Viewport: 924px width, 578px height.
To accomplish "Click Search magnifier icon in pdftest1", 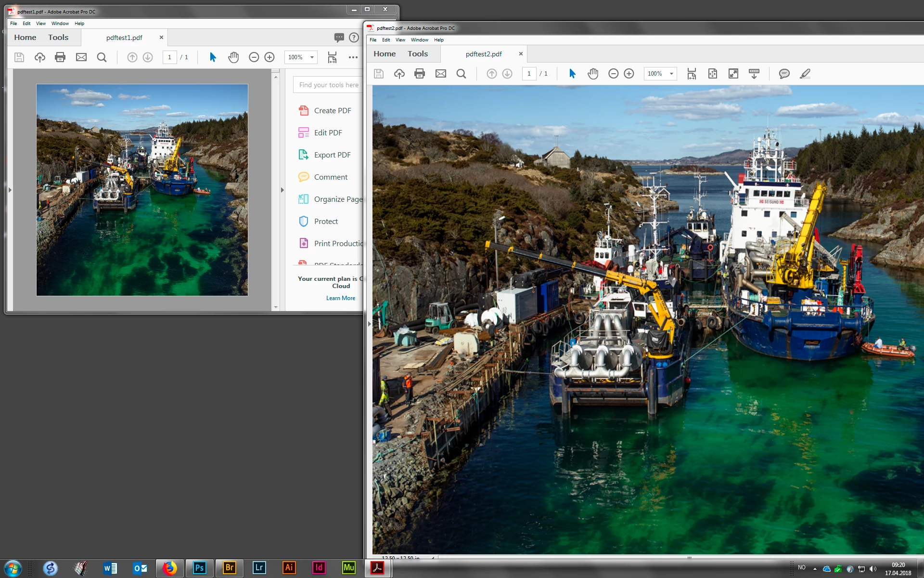I will pos(102,57).
